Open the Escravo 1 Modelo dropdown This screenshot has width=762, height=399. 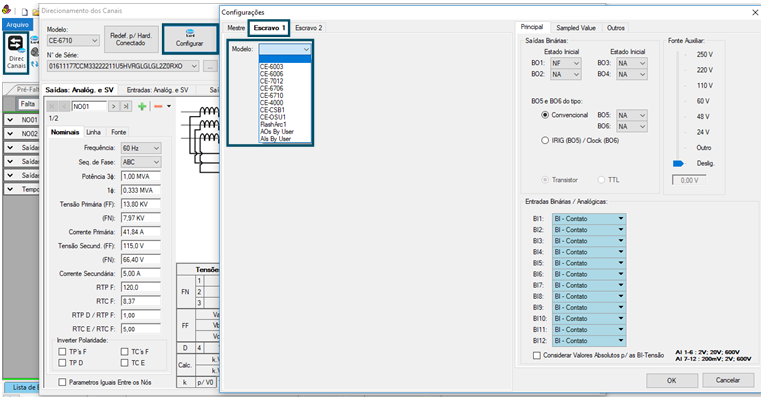tap(285, 49)
